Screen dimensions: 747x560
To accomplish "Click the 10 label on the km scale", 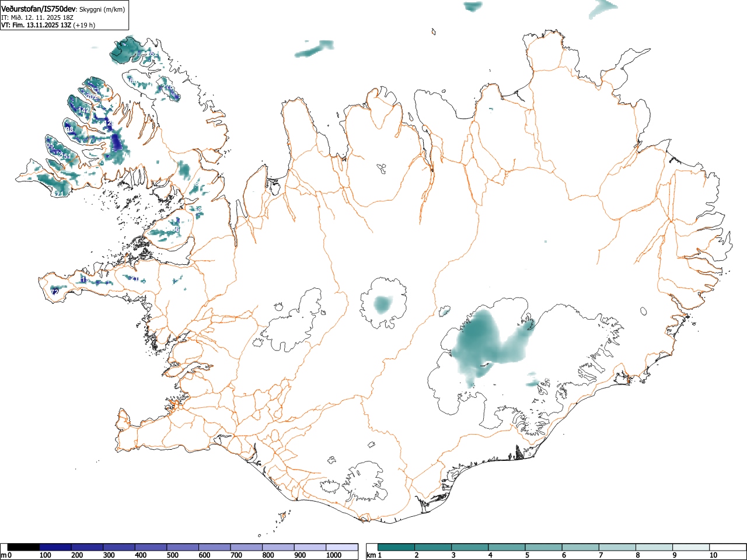I will [x=713, y=555].
